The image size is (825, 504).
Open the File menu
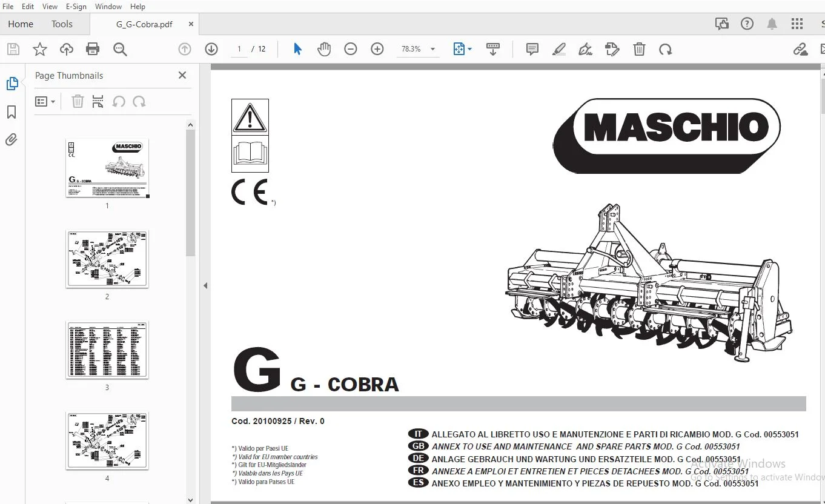[8, 6]
